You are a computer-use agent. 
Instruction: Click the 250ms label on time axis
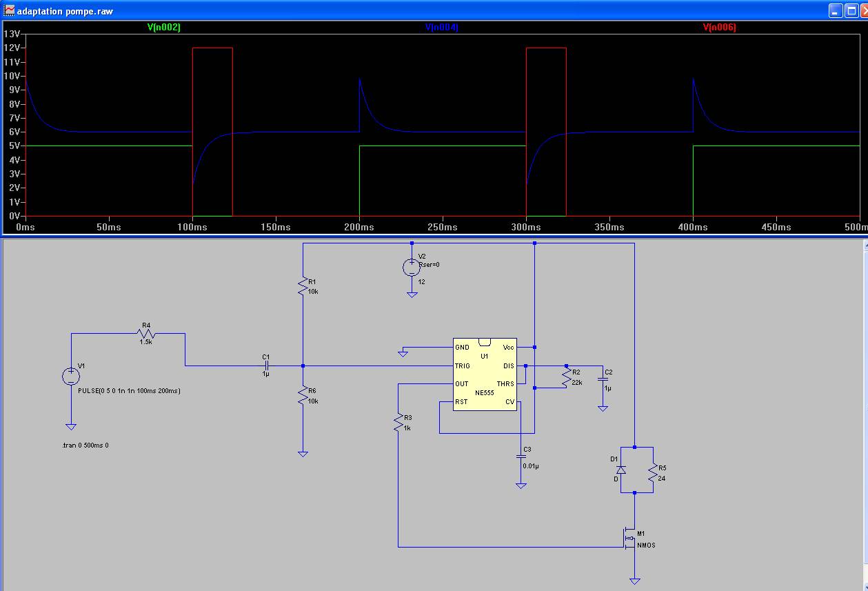coord(442,227)
